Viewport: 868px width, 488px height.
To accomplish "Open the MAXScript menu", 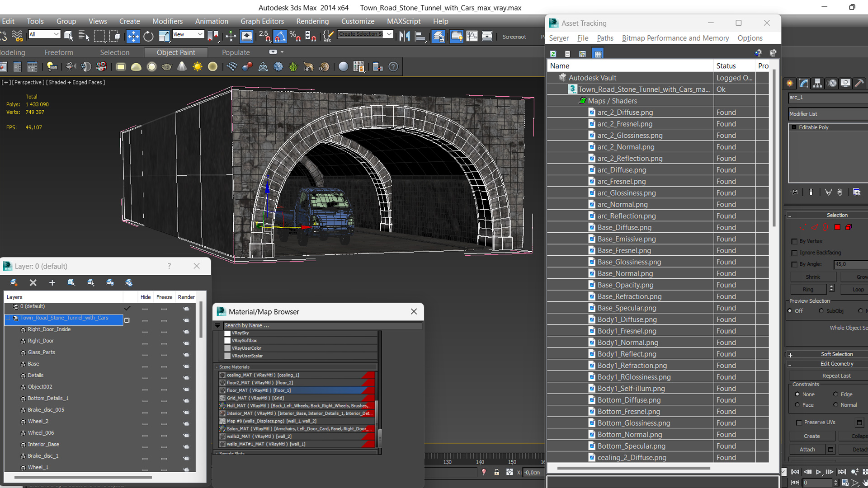I will point(404,21).
